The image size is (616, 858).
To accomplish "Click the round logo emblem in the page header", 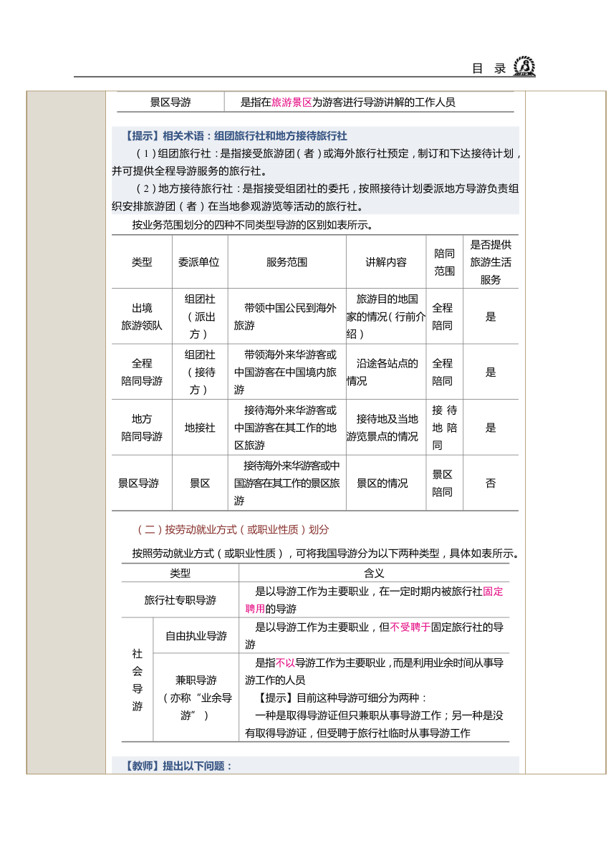I will point(524,67).
